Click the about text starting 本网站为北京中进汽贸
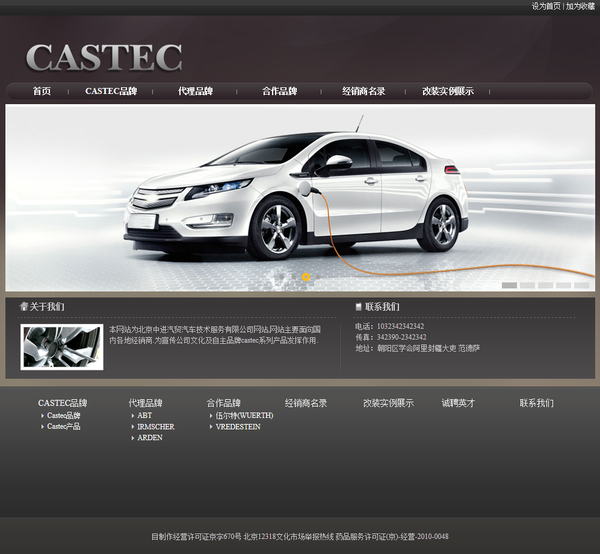 pyautogui.click(x=215, y=335)
